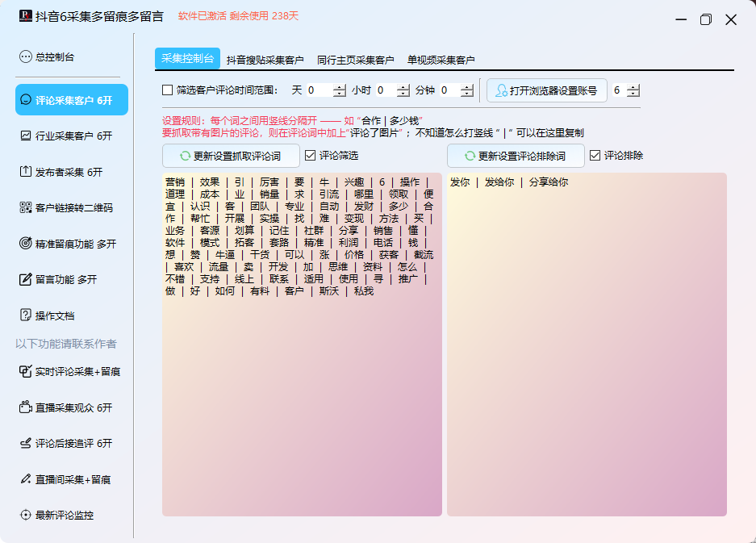Open 操作文档 help icon
Screen dimensions: 756x543
pos(26,315)
